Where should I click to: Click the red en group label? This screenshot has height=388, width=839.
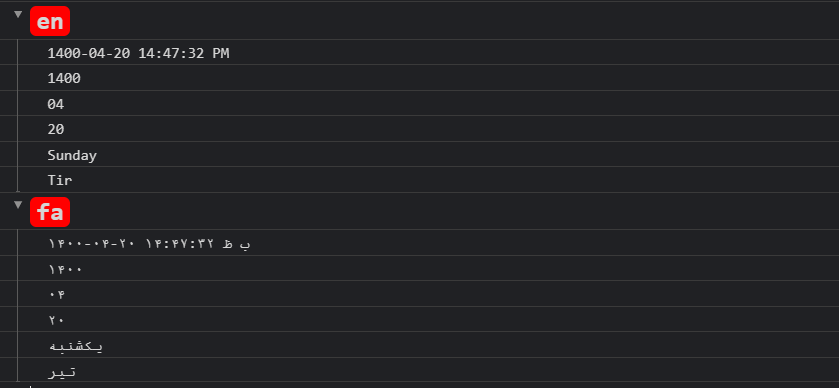(50, 21)
